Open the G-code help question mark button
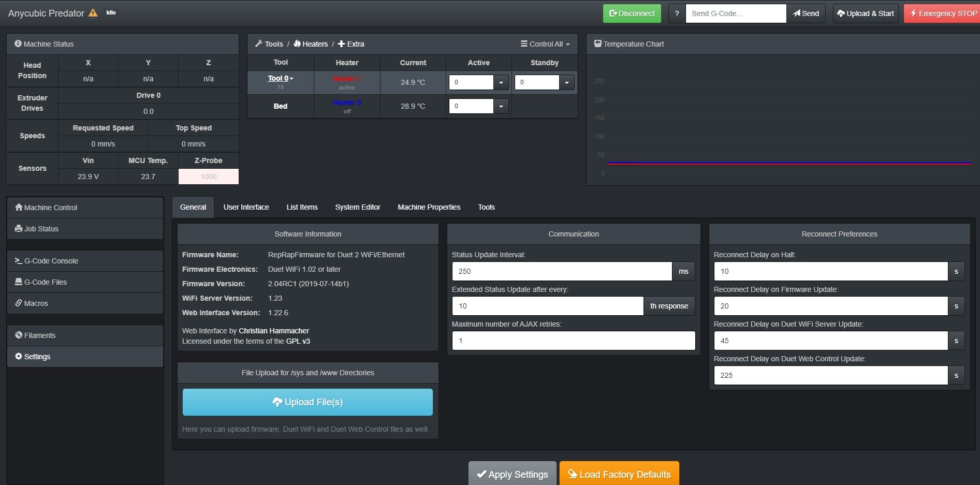Screen dimensions: 980x485 coord(677,13)
